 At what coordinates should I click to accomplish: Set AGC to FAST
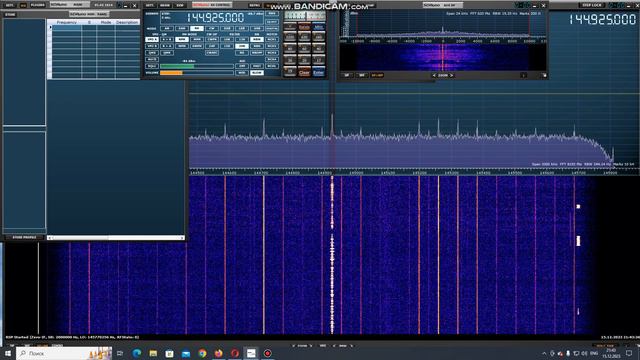pos(257,66)
